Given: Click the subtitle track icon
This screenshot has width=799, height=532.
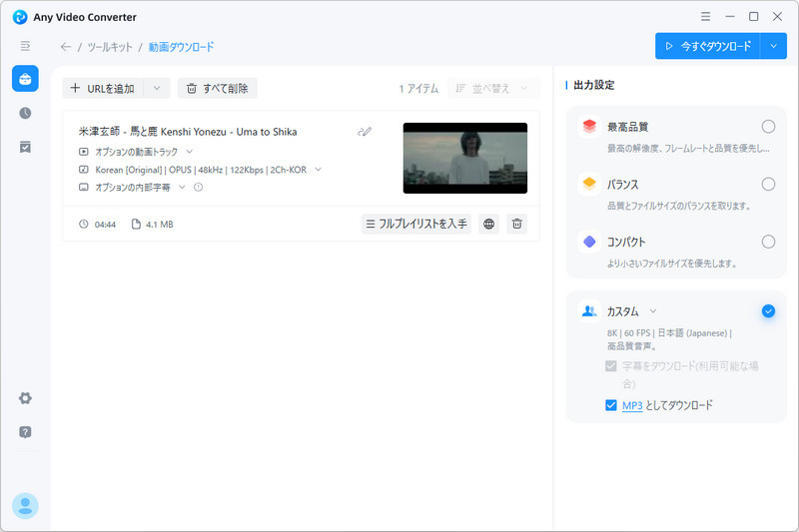Looking at the screenshot, I should (x=84, y=187).
